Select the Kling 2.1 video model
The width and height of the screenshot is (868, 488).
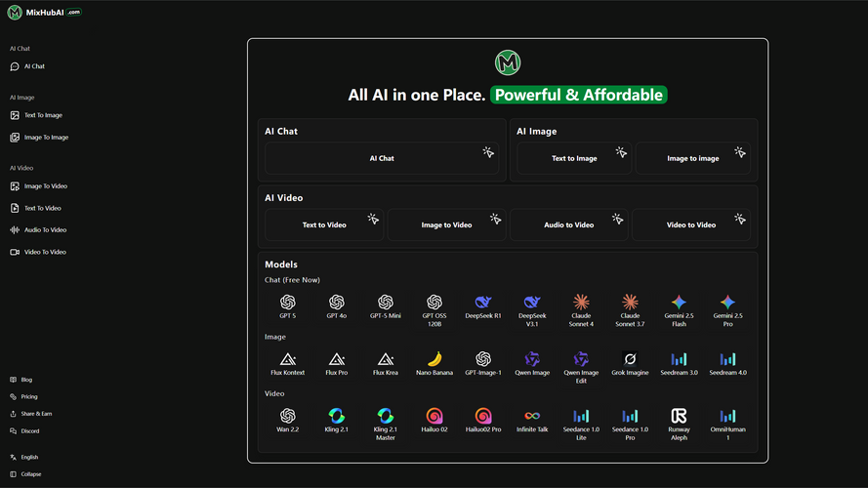[x=337, y=421]
